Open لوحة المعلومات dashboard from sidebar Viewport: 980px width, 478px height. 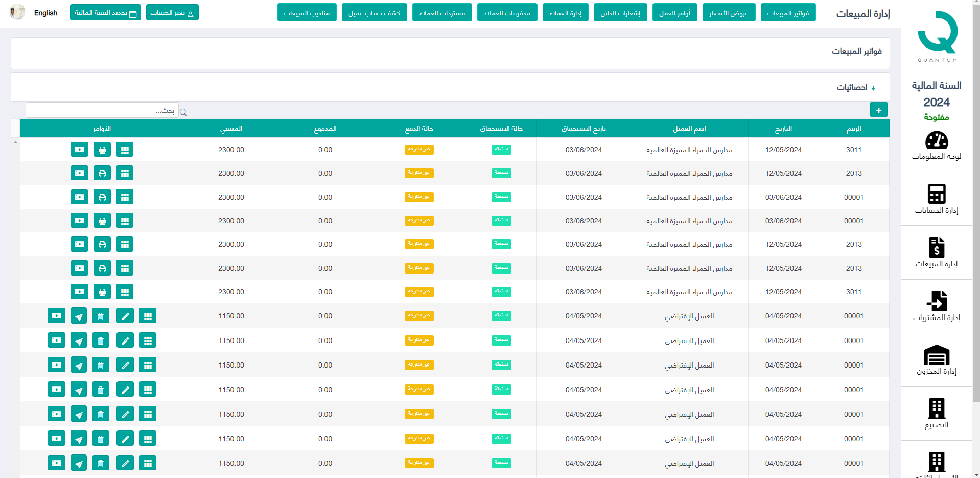point(936,146)
